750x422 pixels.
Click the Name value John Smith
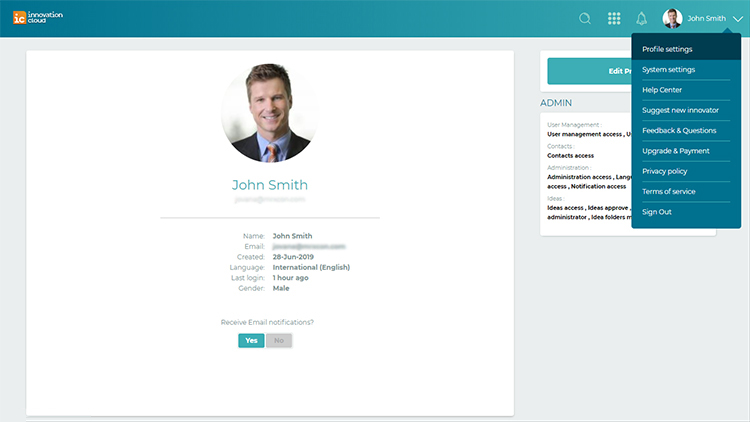[292, 236]
